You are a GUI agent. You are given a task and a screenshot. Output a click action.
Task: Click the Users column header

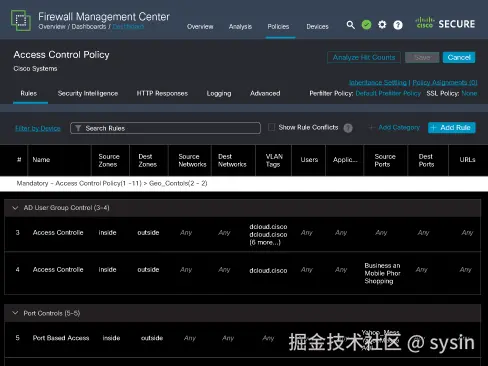[x=309, y=160]
